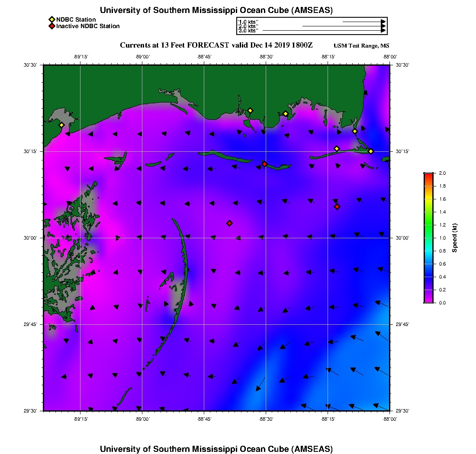
Task: Click the easternmost red inactive station marker
Action: (337, 207)
